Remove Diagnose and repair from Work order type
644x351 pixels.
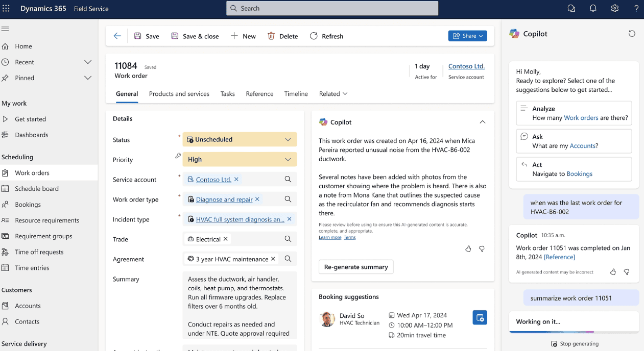click(257, 199)
